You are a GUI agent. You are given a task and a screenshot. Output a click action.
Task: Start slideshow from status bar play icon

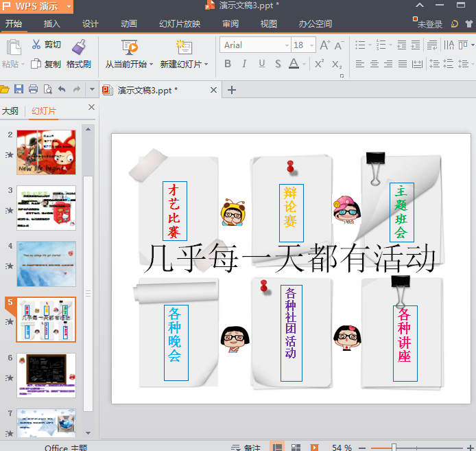click(x=314, y=447)
